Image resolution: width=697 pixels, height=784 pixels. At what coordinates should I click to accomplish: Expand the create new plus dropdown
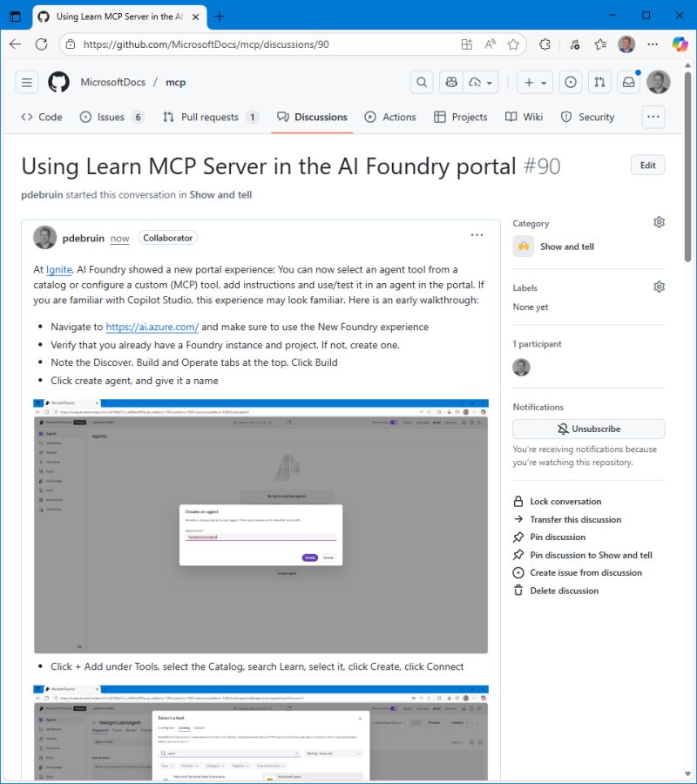tap(533, 82)
